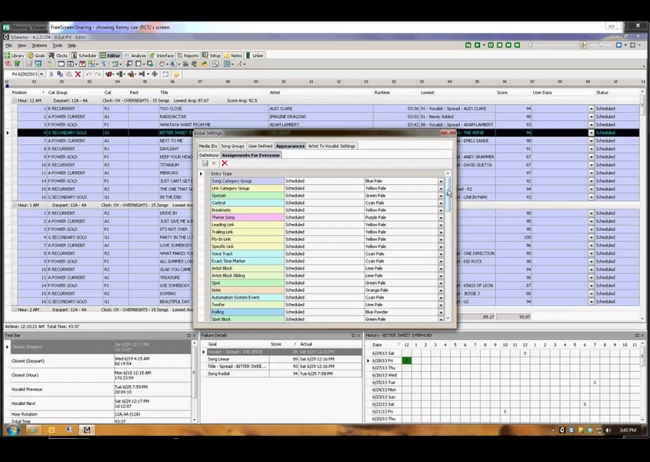Open the date dropdown arrow in editor toolbar
The height and width of the screenshot is (462, 650).
[41, 74]
